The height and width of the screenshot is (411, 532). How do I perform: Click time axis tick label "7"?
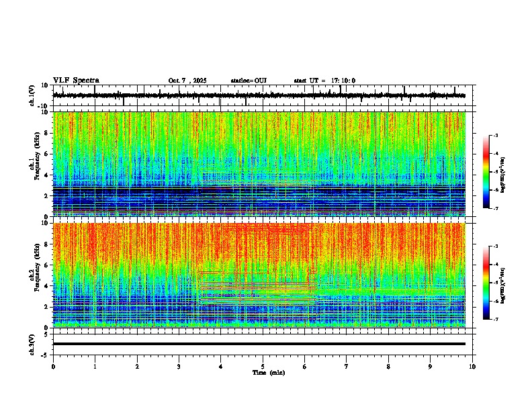tap(347, 367)
